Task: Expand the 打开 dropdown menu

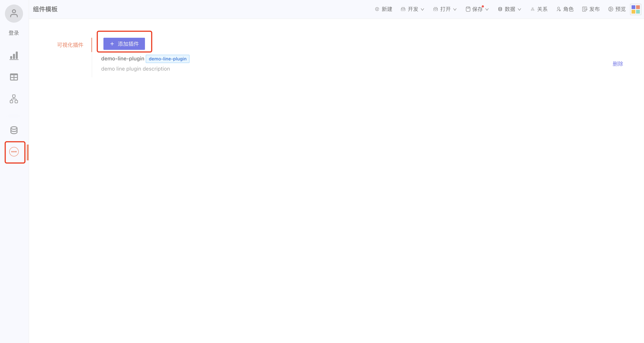Action: tap(445, 9)
